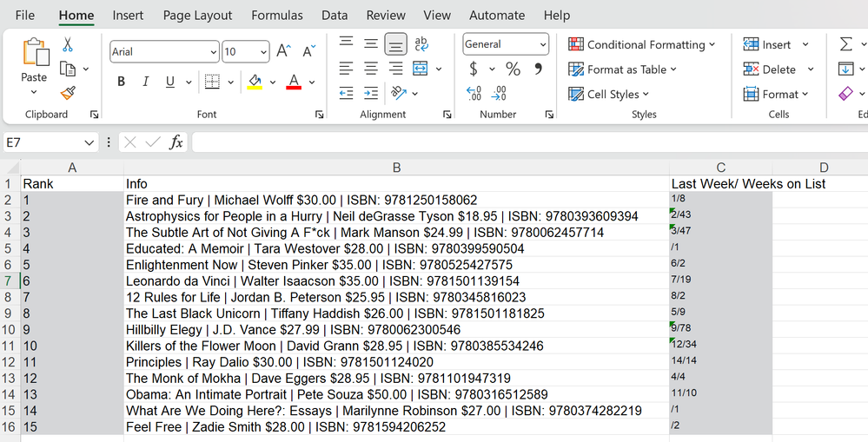Apply Percent style

513,69
